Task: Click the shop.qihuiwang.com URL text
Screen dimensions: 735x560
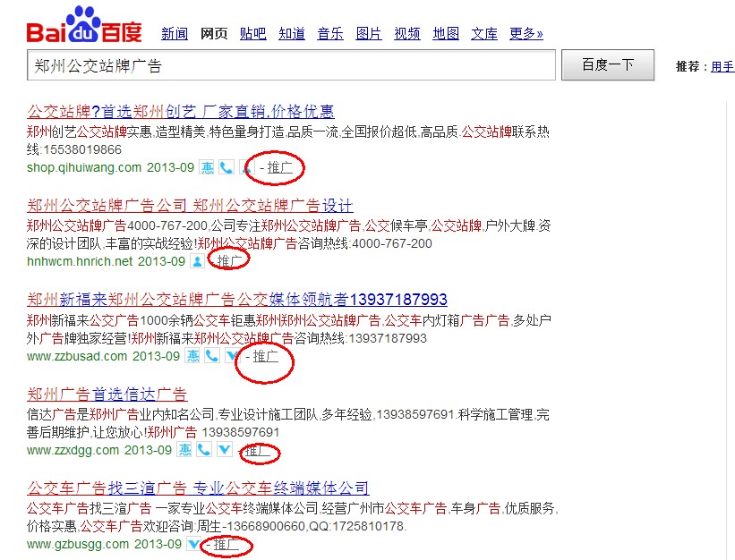Action: pyautogui.click(x=84, y=167)
